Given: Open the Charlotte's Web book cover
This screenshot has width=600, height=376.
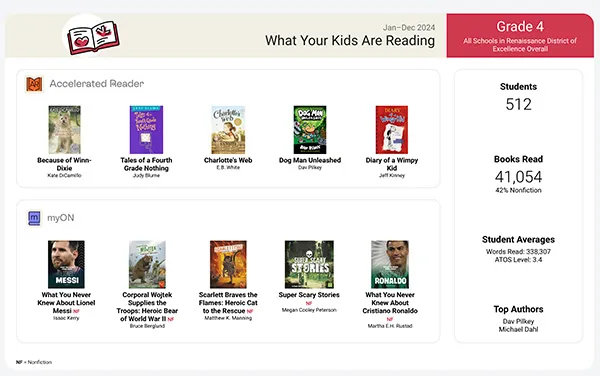Looking at the screenshot, I should 228,130.
